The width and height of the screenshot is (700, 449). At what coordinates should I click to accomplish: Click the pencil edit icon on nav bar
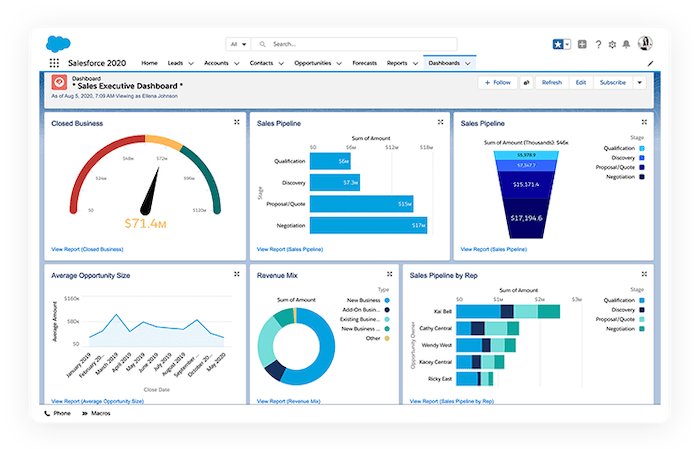coord(650,63)
